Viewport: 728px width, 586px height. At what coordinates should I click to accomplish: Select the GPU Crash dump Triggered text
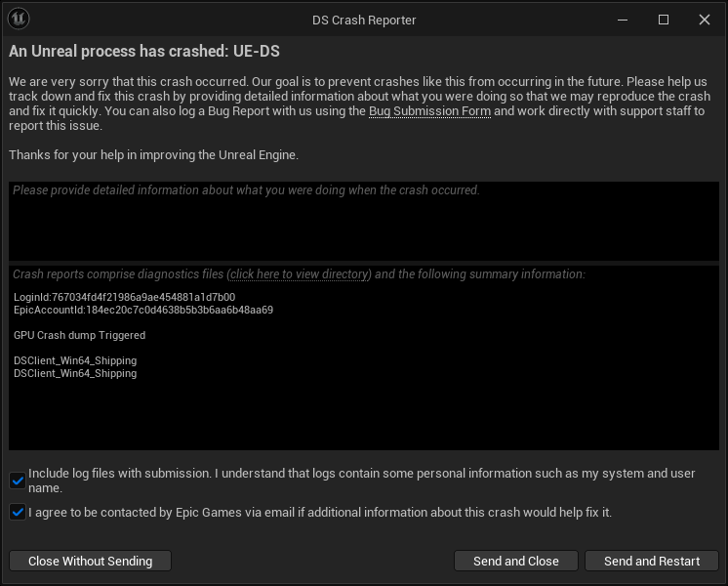tap(79, 335)
